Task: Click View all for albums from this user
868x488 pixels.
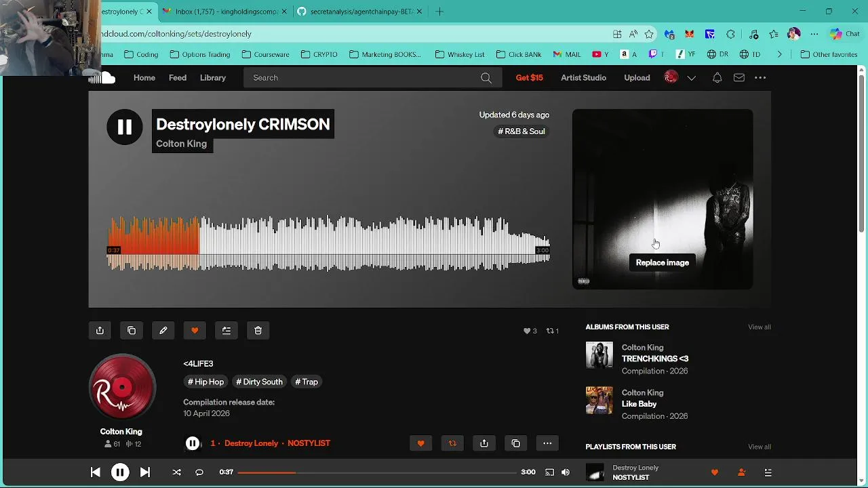Action: (759, 327)
